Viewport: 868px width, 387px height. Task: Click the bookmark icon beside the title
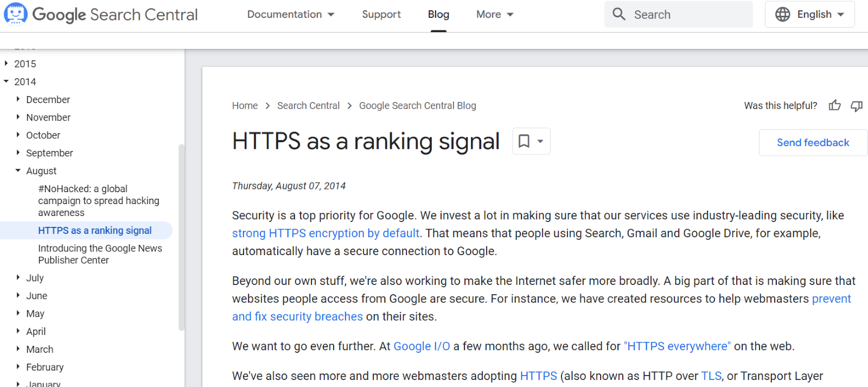click(x=524, y=141)
